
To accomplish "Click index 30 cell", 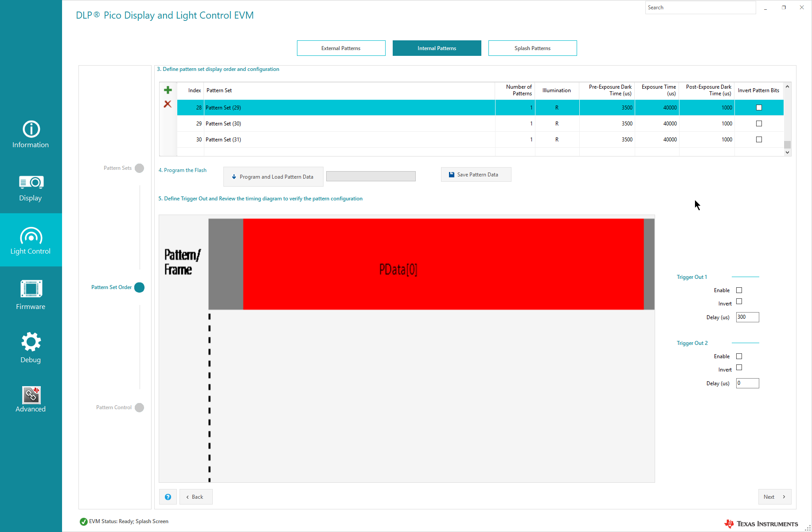I will (191, 140).
